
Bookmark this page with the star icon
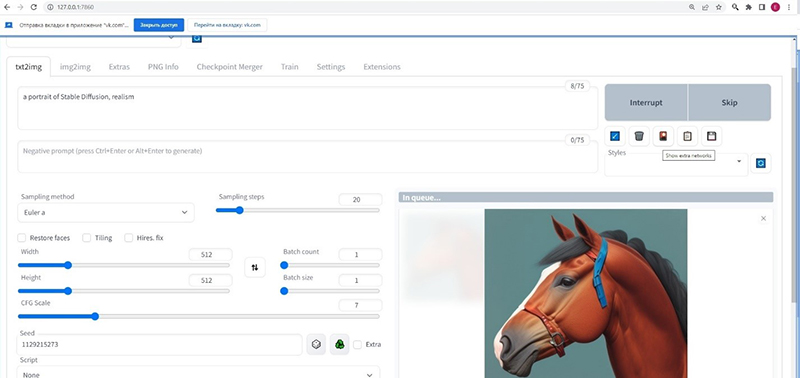click(718, 7)
